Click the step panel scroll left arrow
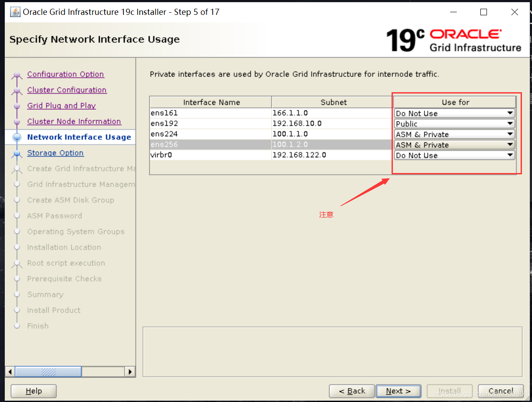The height and width of the screenshot is (402, 532). click(x=10, y=372)
